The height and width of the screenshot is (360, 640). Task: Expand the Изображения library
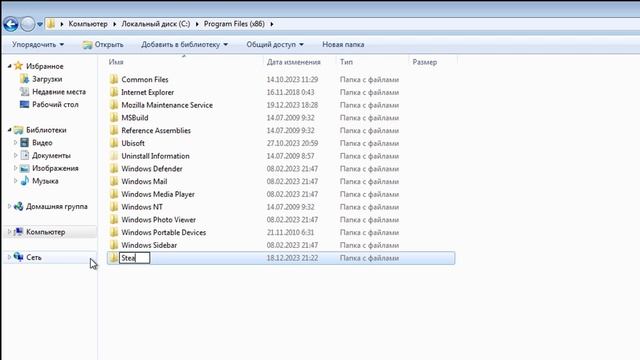coord(16,168)
